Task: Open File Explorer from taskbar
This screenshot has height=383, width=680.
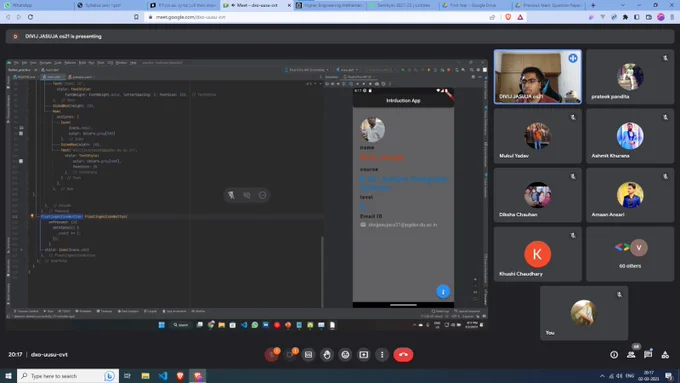Action: 145,376
